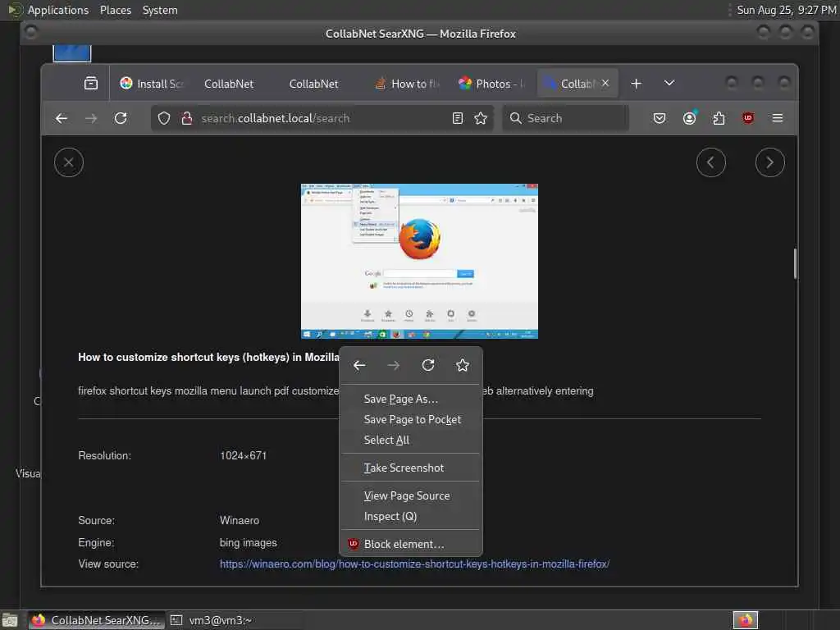840x630 pixels.
Task: Toggle Reader View icon in address bar
Action: [x=458, y=118]
